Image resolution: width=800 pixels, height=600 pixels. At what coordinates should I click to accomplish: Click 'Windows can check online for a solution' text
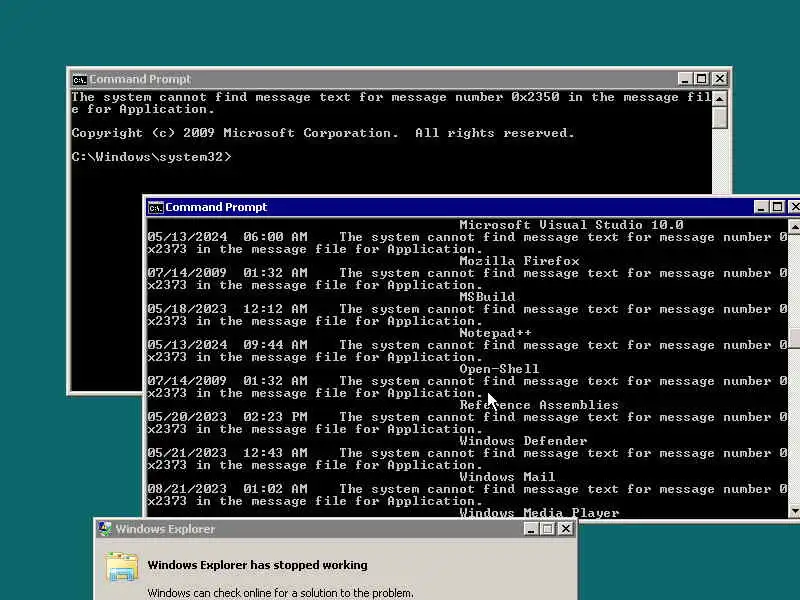281,593
